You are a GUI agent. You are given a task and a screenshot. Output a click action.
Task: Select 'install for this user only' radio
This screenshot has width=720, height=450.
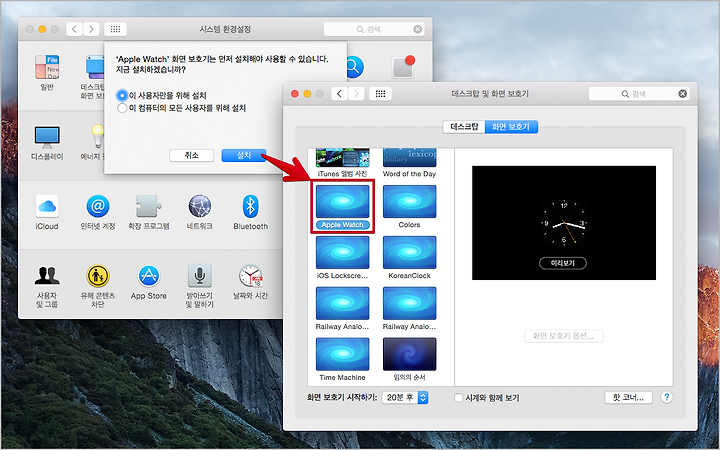pyautogui.click(x=122, y=96)
